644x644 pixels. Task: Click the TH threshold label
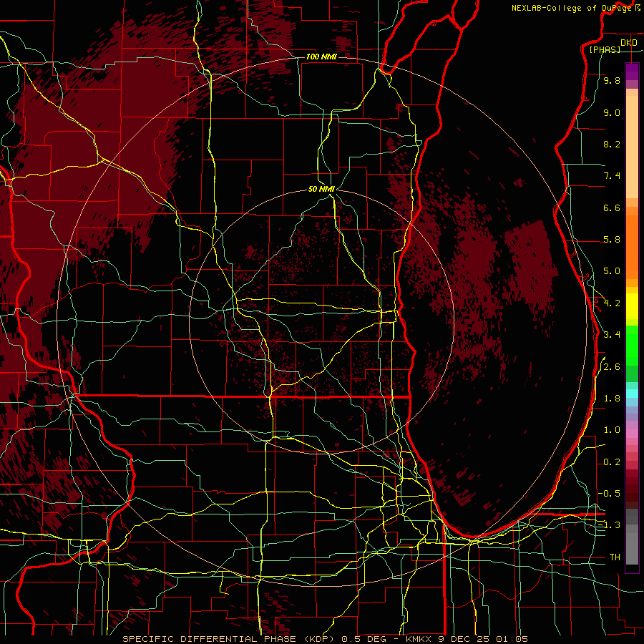click(615, 557)
